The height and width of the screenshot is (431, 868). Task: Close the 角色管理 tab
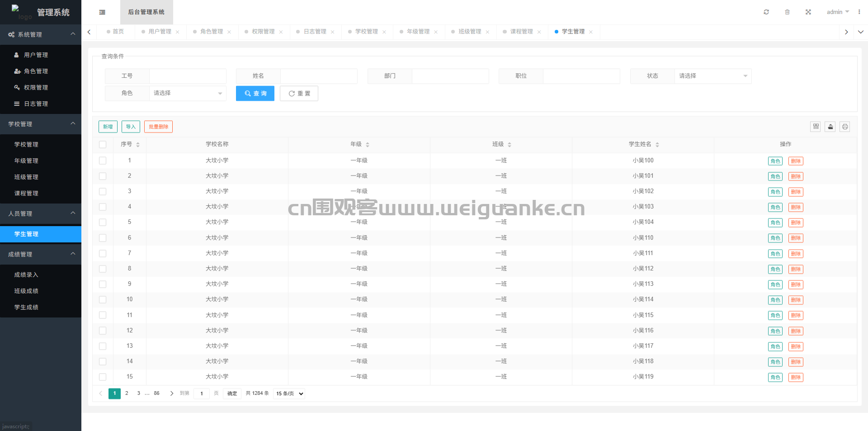coord(229,32)
